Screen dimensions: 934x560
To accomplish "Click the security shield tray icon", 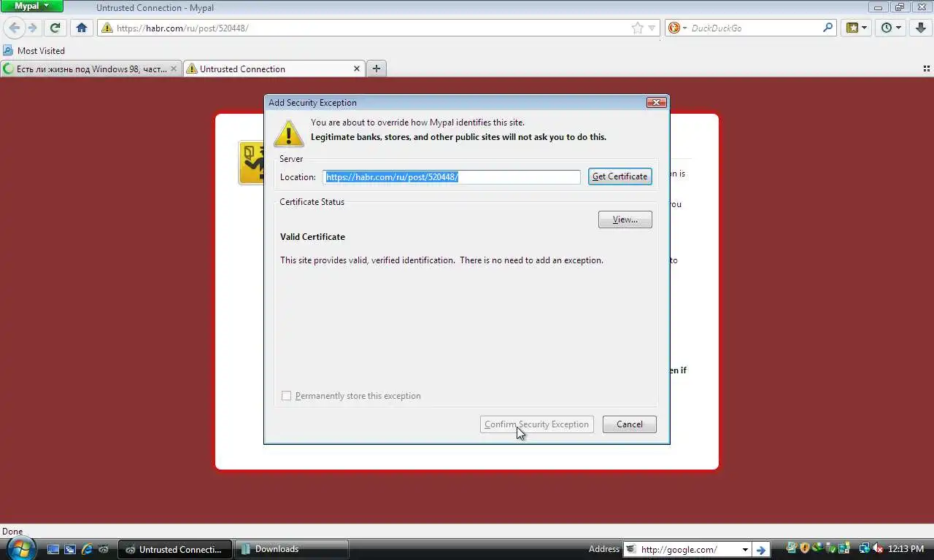I will coord(805,548).
